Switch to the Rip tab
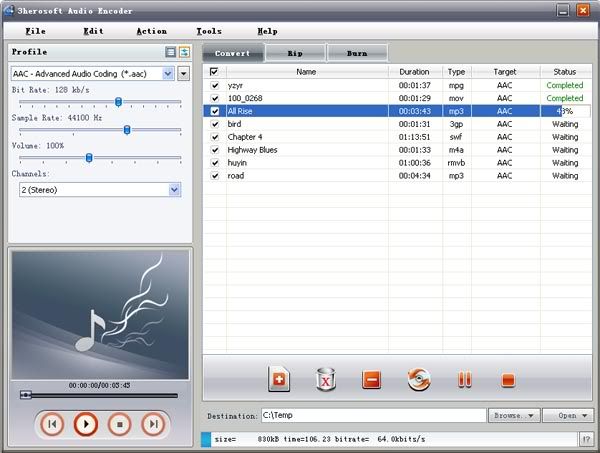 coord(295,53)
